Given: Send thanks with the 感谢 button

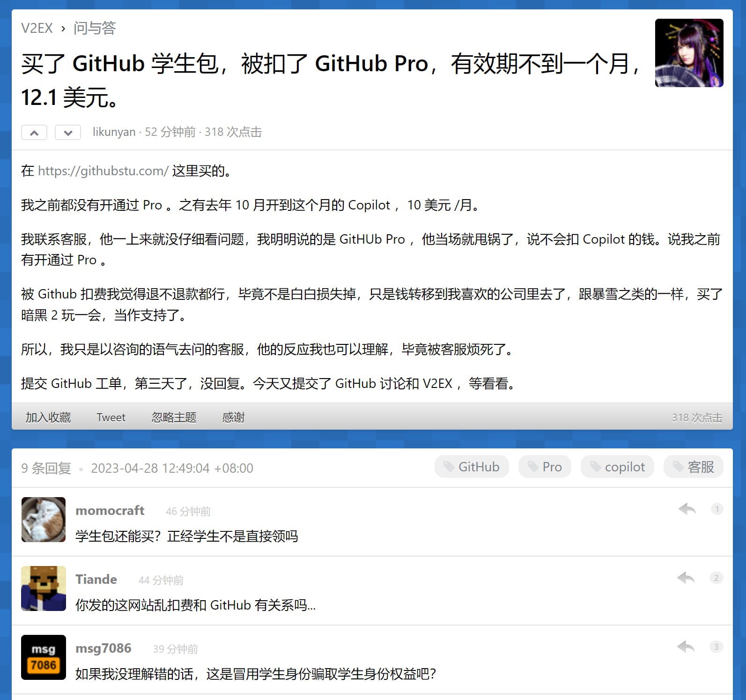Looking at the screenshot, I should [233, 417].
